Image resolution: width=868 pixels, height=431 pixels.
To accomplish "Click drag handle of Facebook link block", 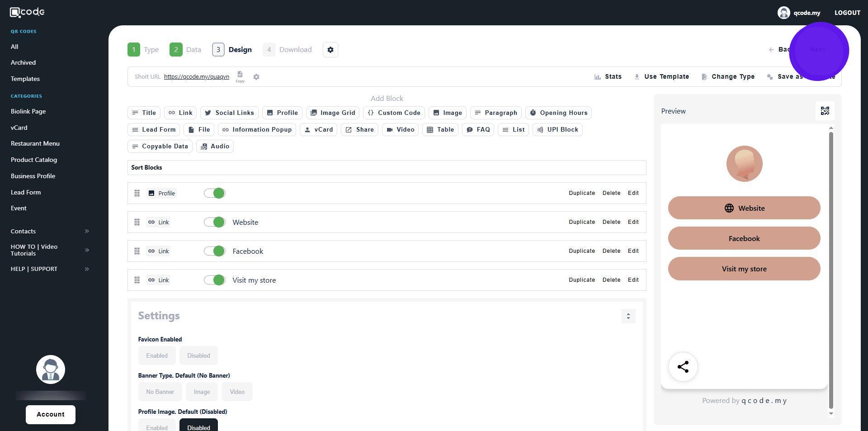I will [137, 251].
